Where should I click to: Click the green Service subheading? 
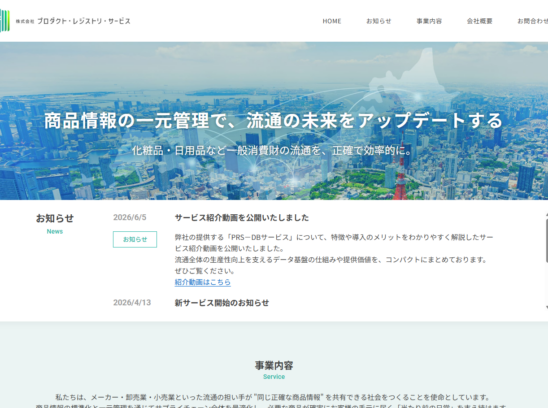pyautogui.click(x=274, y=377)
